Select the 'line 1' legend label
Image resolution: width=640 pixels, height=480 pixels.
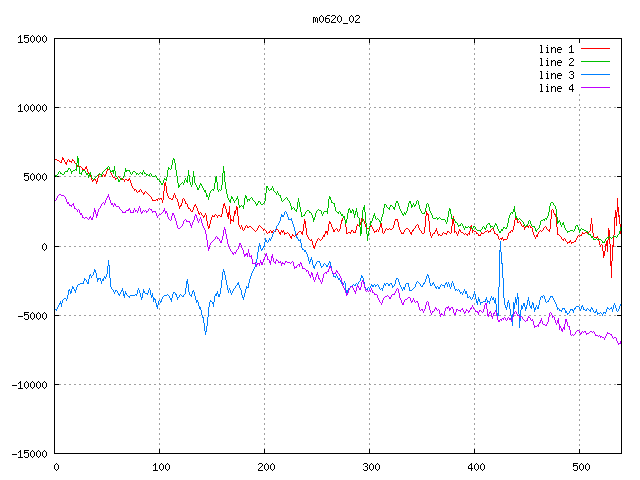(x=556, y=49)
